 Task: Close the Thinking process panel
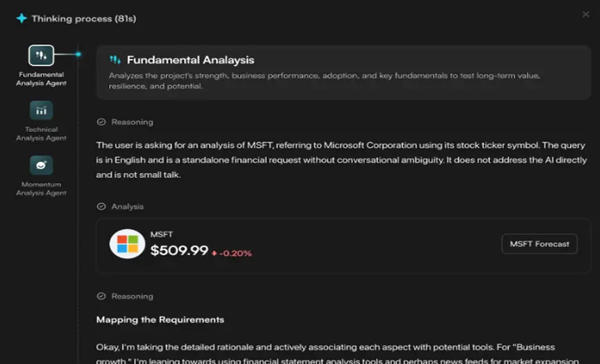(x=586, y=14)
